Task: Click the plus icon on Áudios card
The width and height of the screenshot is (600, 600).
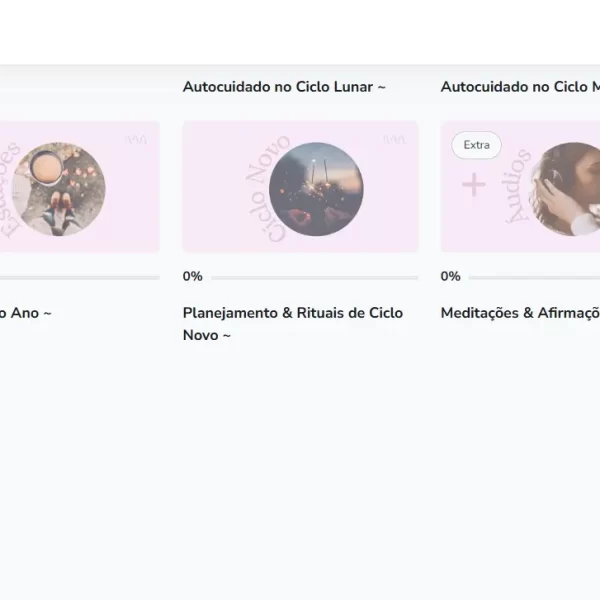Action: pos(474,184)
